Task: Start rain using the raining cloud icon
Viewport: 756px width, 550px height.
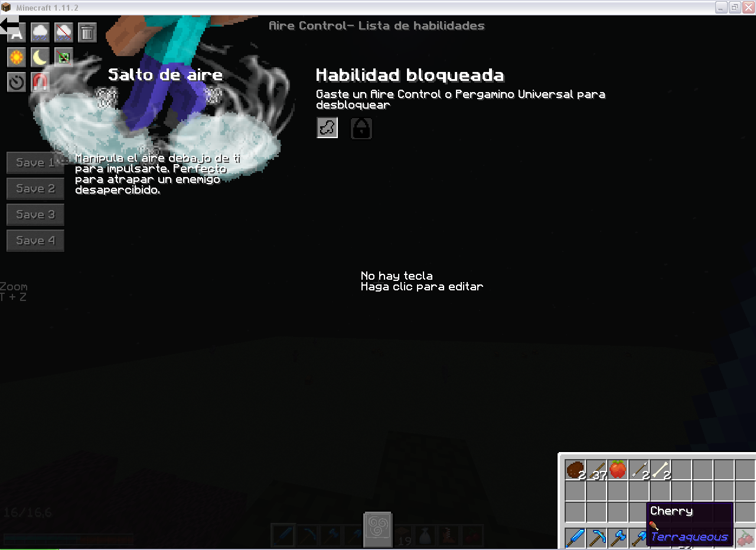Action: tap(40, 32)
